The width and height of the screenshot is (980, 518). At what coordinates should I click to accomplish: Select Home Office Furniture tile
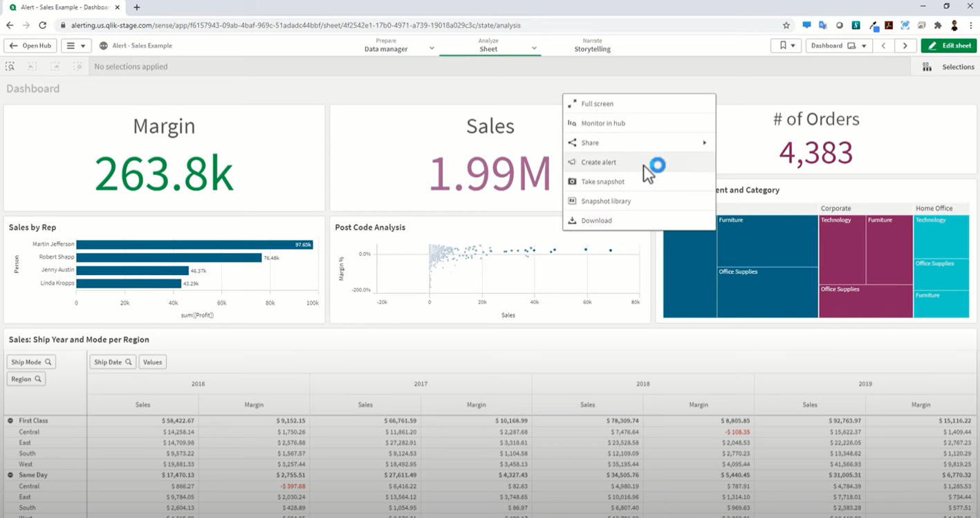click(941, 304)
